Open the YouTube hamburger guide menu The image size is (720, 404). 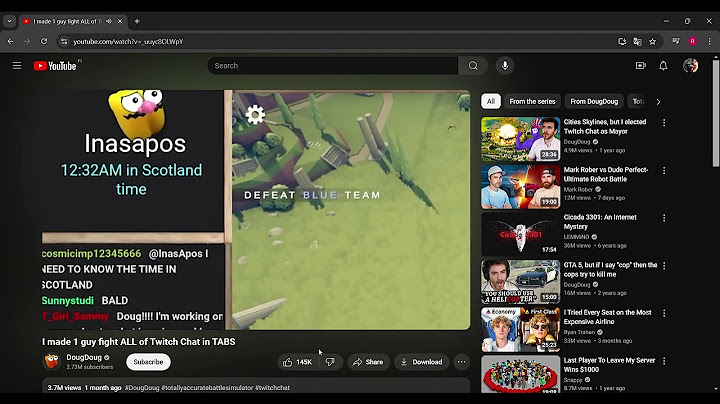point(17,66)
